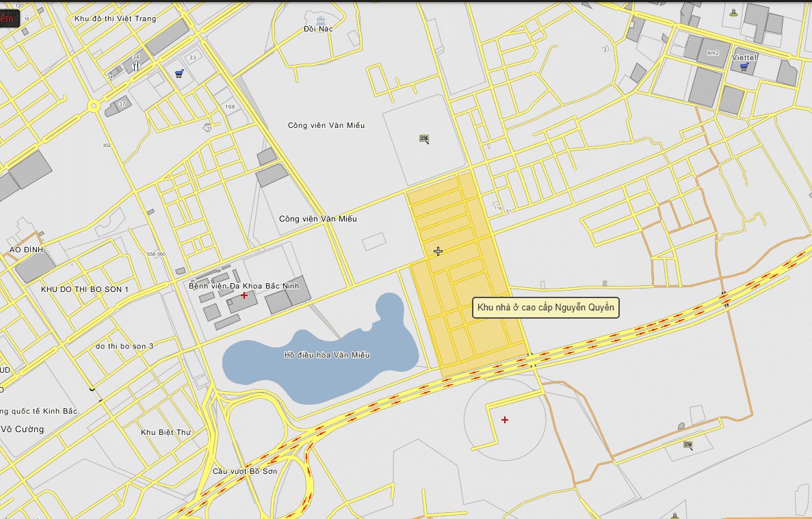Click the red cross inside the circular plot

(x=505, y=419)
